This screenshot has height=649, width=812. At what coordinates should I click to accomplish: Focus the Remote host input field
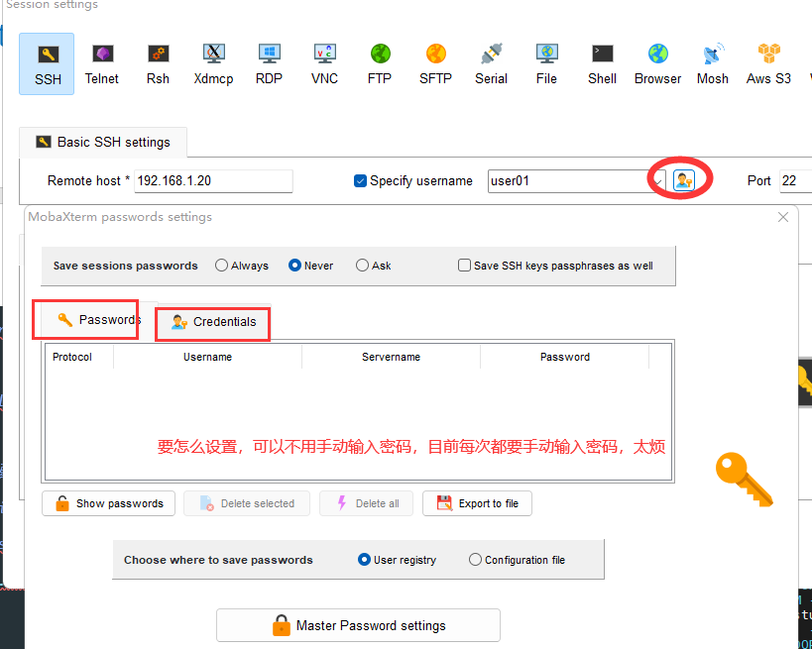(213, 181)
